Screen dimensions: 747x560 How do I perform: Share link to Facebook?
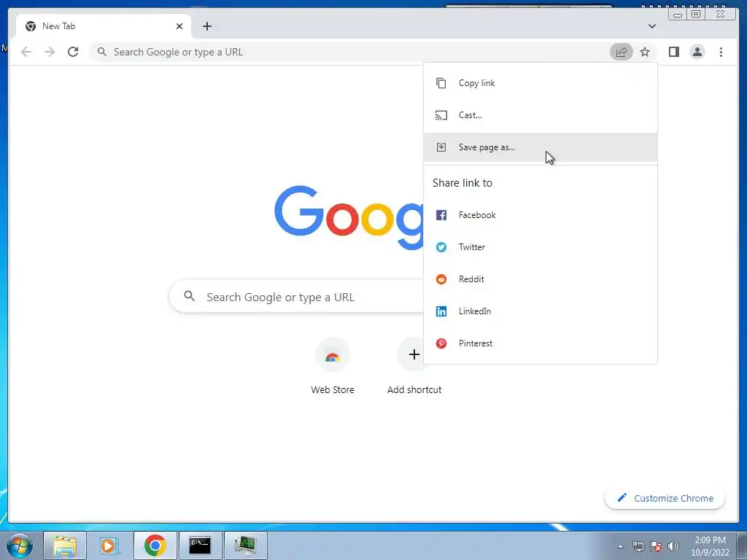click(541, 215)
